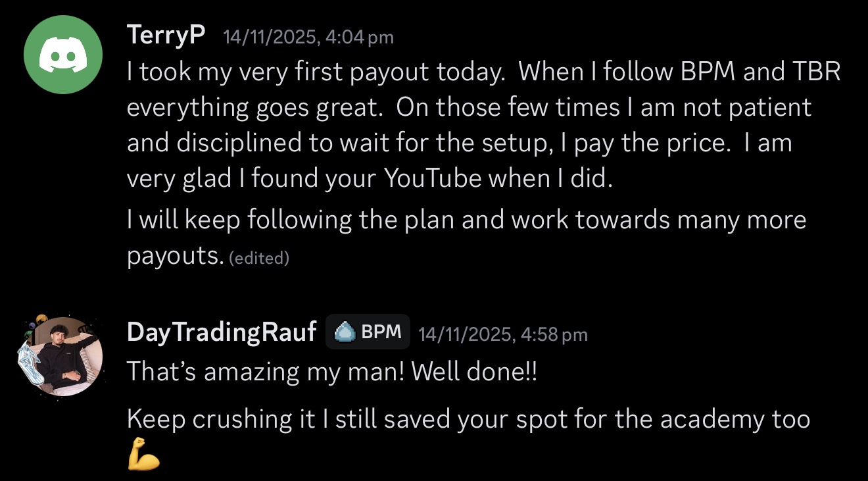The height and width of the screenshot is (481, 868).
Task: Select the flexed biceps emoji
Action: click(x=143, y=455)
